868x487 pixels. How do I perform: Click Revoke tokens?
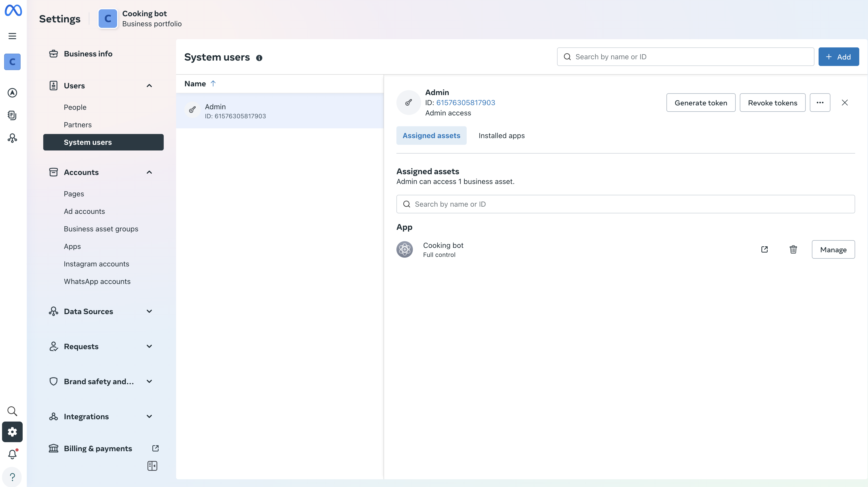[773, 103]
